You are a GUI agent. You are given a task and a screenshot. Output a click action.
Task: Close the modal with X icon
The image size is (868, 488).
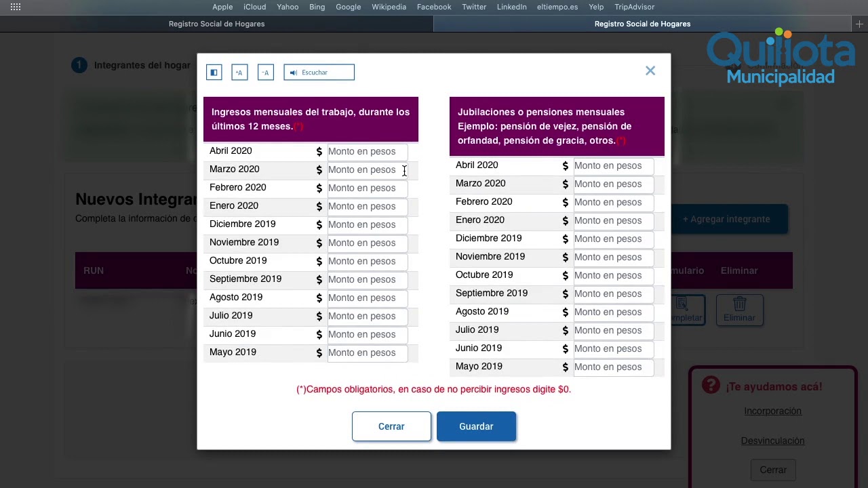click(x=650, y=70)
